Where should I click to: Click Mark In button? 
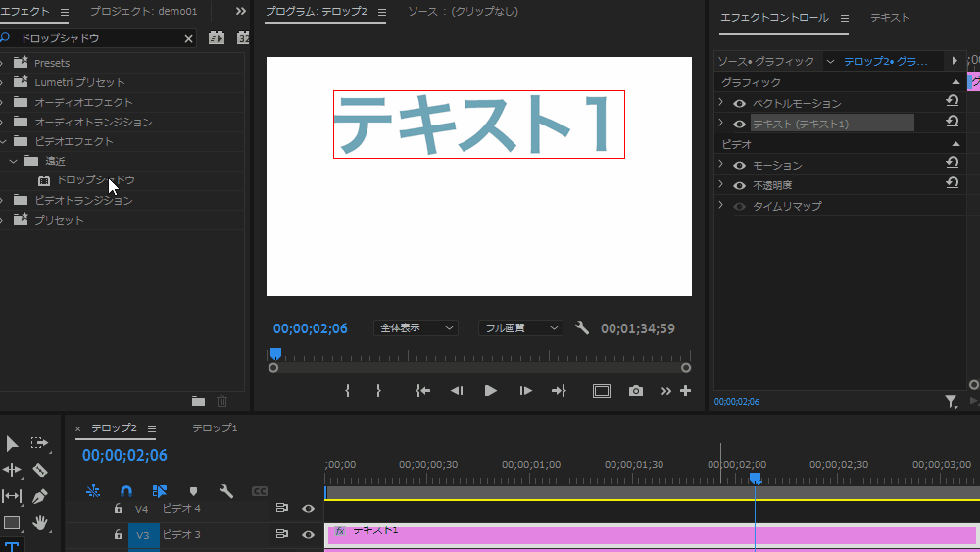pyautogui.click(x=348, y=390)
